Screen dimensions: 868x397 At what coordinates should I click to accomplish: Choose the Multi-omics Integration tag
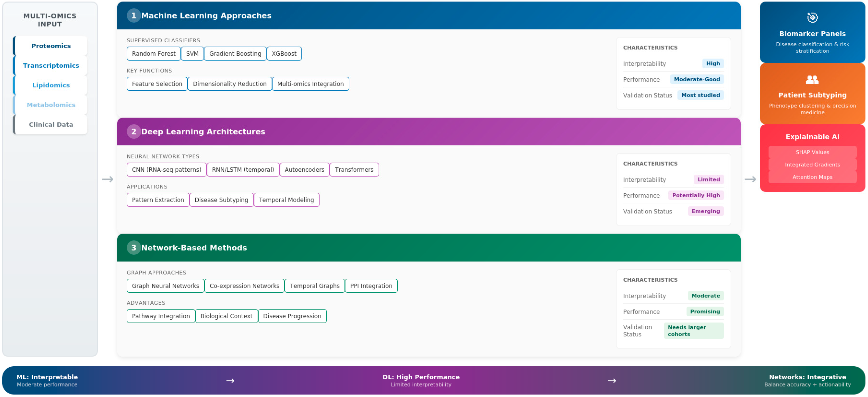click(310, 84)
